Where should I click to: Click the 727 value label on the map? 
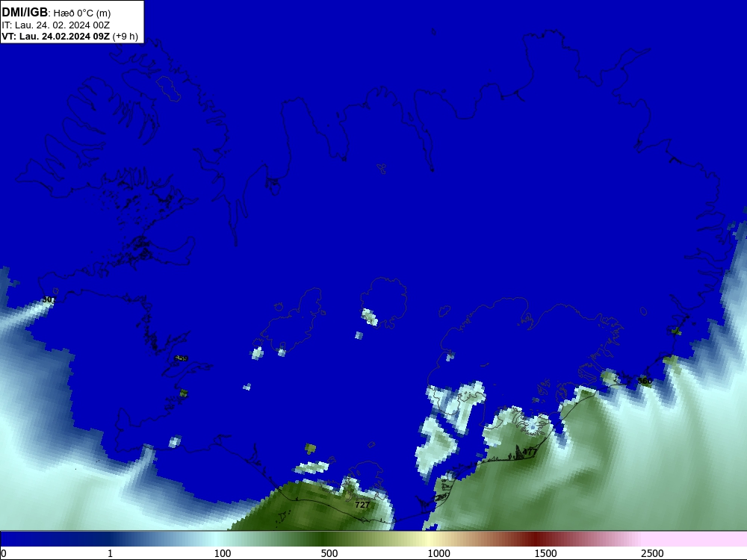(362, 505)
